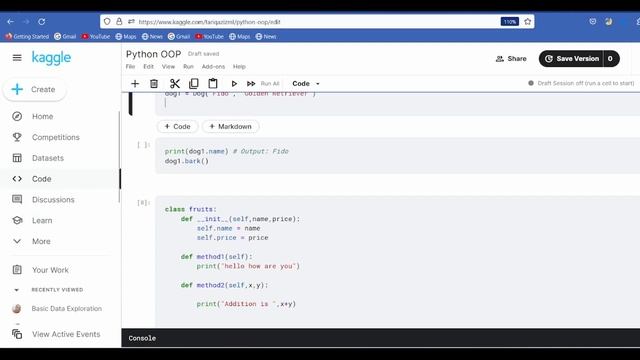Screen dimensions: 640x360
Task: Click the Draft Session off status
Action: pos(581,83)
